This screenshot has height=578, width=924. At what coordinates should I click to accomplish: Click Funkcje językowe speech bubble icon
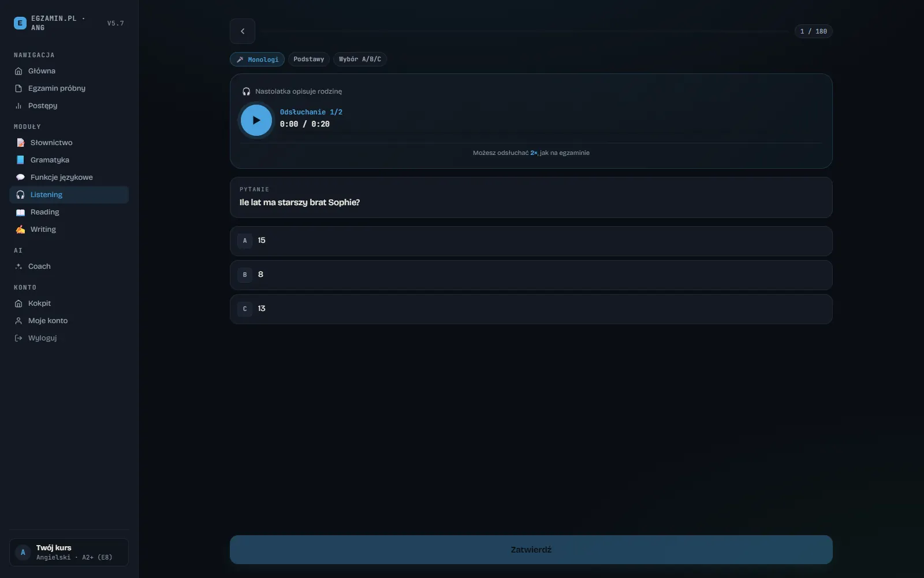click(21, 177)
